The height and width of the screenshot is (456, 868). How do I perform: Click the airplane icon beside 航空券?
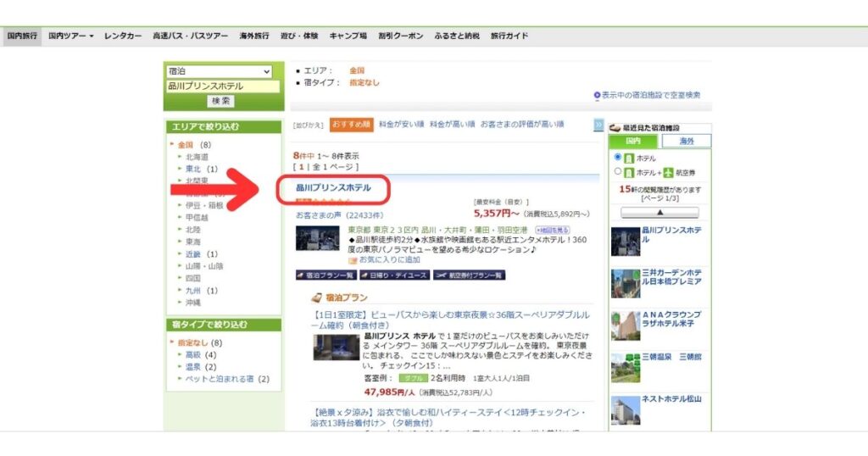(668, 173)
